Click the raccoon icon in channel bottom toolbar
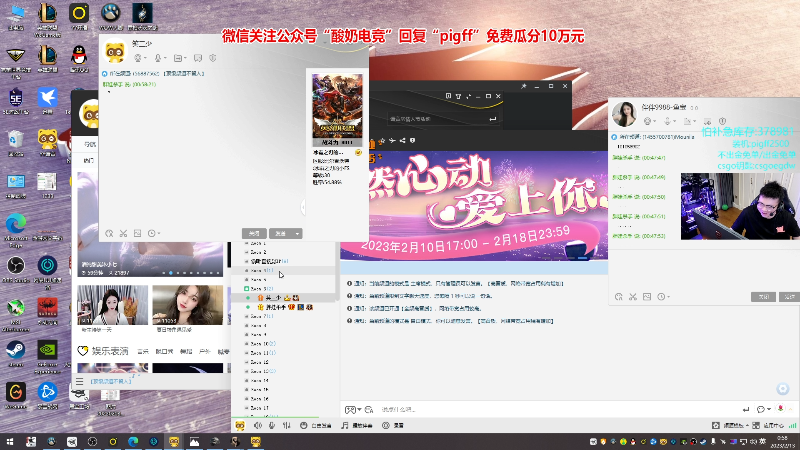Screen dimensions: 800x450 tap(240, 425)
